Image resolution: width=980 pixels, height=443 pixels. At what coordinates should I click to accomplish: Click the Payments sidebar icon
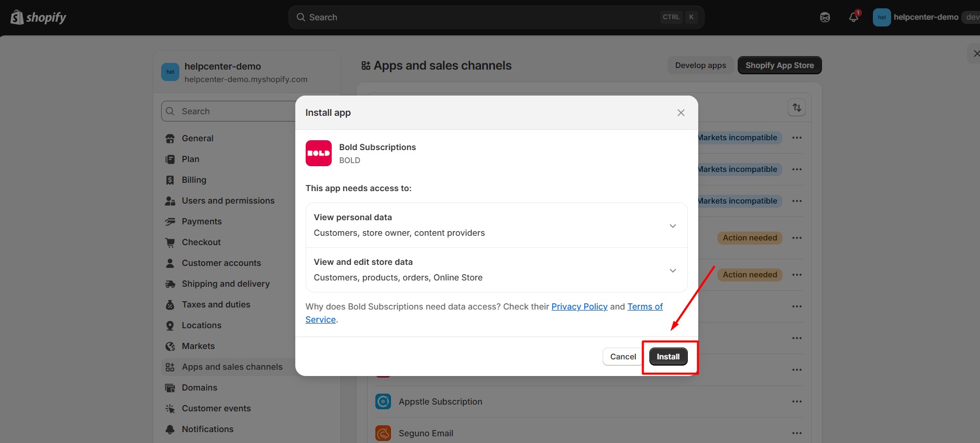coord(170,221)
